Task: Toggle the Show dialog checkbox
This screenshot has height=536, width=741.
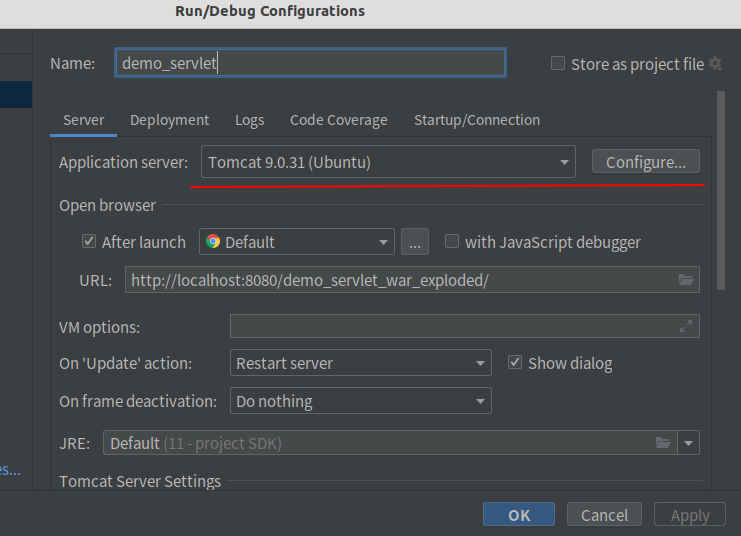Action: (x=515, y=363)
